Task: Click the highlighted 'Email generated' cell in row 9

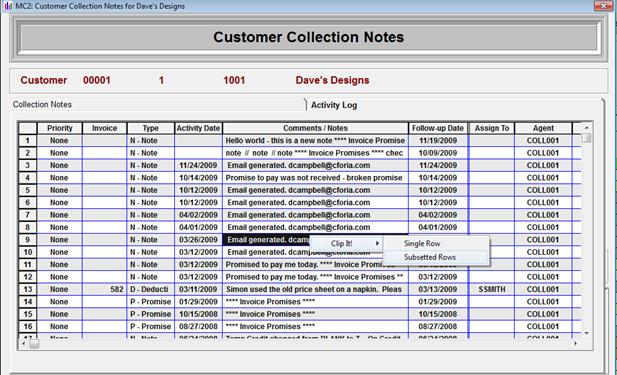Action: [x=266, y=240]
